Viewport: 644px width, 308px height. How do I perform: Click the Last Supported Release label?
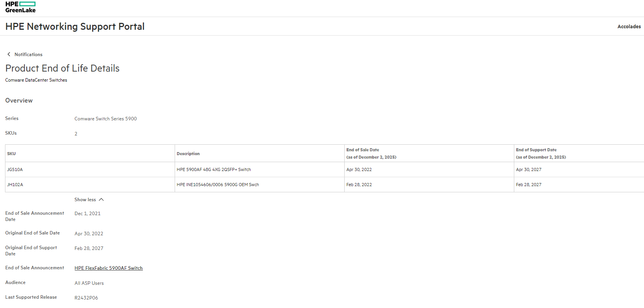31,297
